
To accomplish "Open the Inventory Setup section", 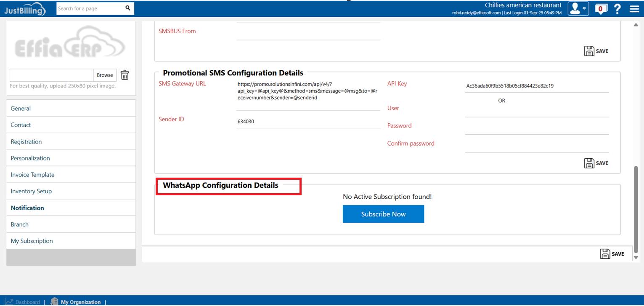I will (31, 191).
